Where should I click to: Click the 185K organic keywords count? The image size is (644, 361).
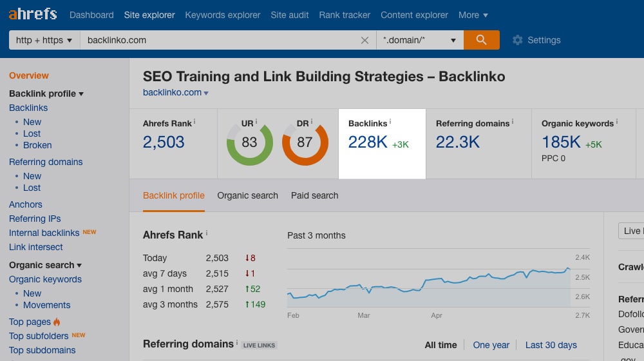pos(561,142)
